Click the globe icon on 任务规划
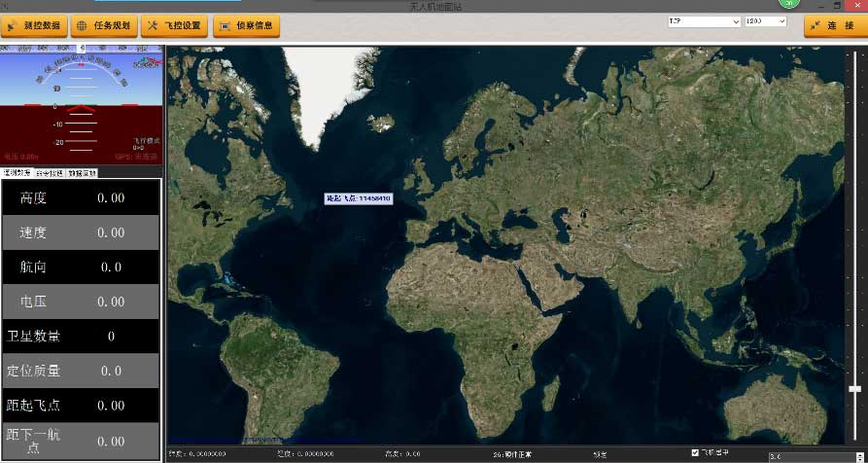The width and height of the screenshot is (868, 463). point(82,26)
